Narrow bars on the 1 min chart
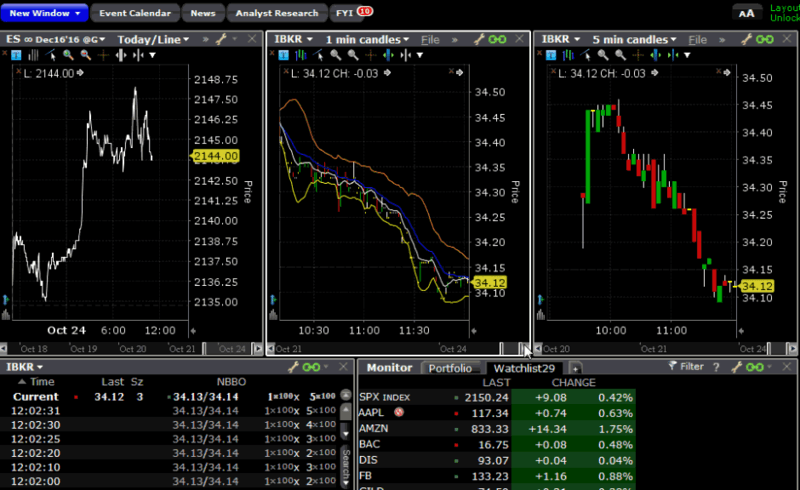800x490 pixels. (406, 55)
